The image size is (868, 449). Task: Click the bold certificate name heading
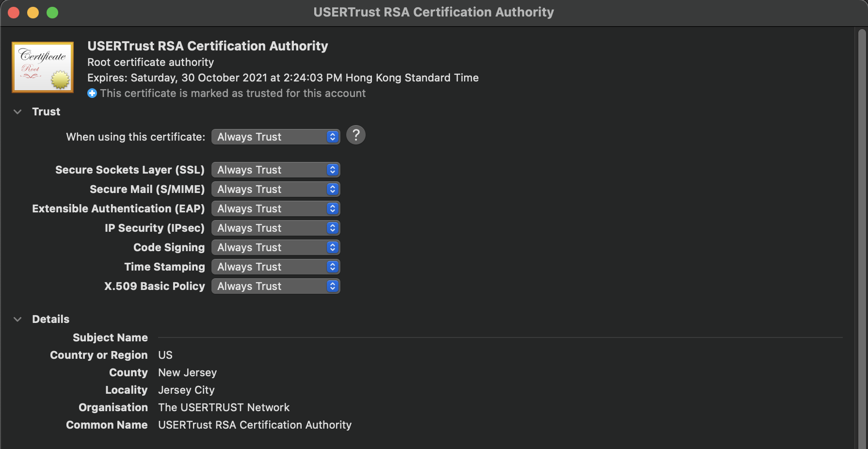click(208, 46)
